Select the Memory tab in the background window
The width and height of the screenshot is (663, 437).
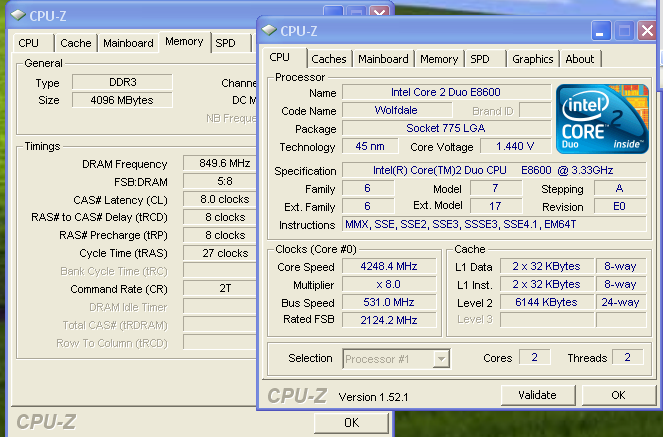184,41
